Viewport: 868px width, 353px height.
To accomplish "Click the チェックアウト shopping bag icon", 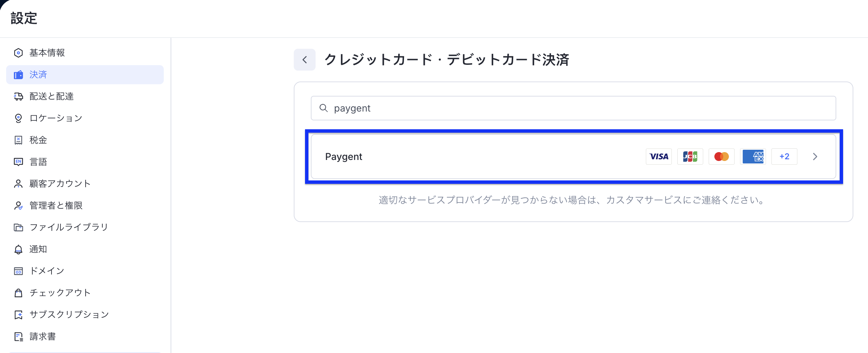I will coord(18,293).
